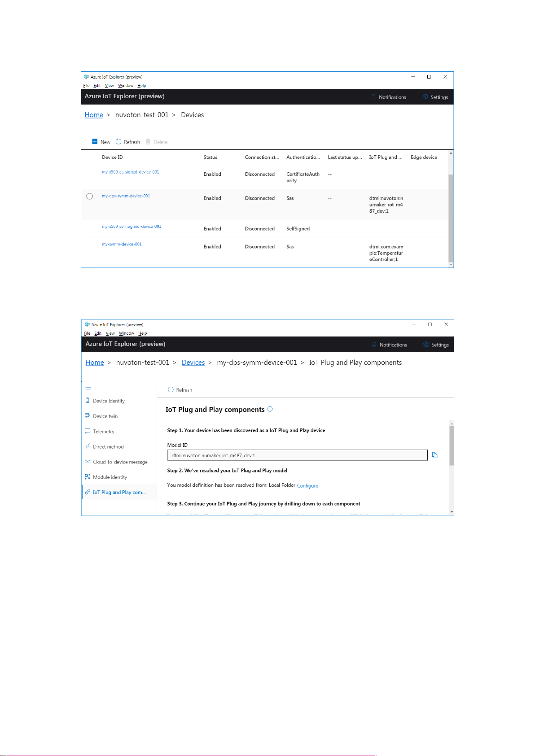Viewport: 535px width, 756px height.
Task: Click the New device plus icon
Action: tap(95, 141)
